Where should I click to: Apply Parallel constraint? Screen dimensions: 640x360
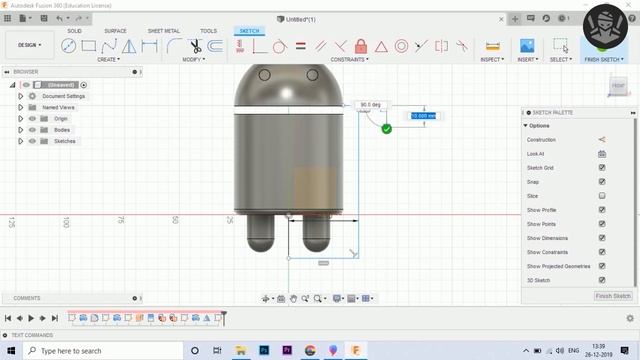coord(321,46)
